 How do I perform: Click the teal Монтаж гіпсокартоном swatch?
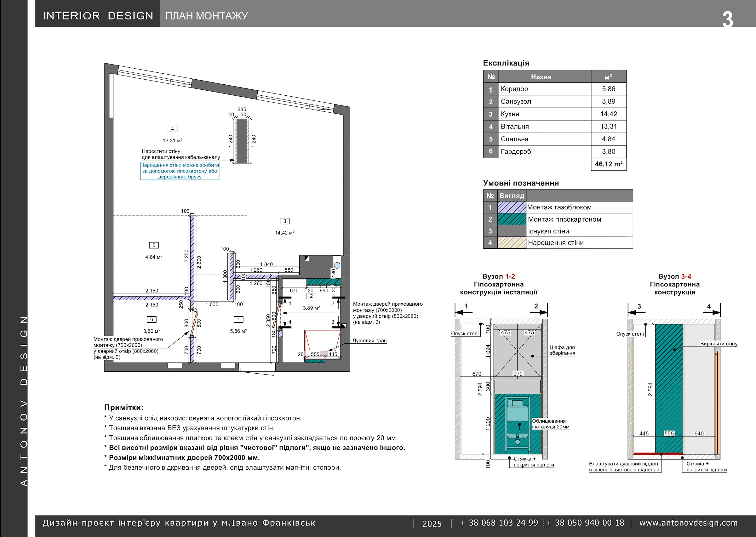512,219
